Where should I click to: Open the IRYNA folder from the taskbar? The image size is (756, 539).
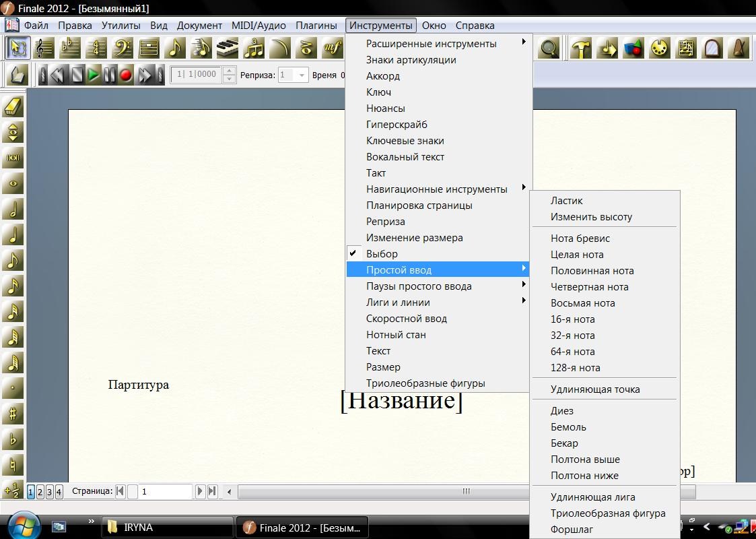(x=168, y=527)
